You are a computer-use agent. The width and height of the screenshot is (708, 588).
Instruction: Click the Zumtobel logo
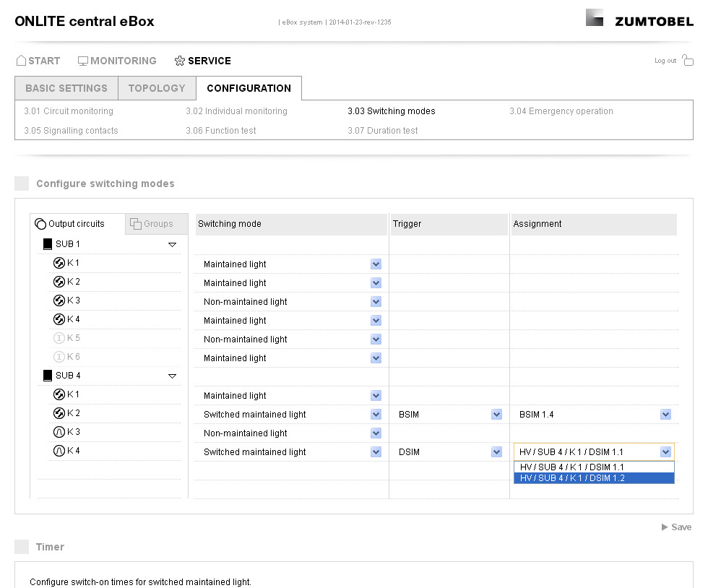(x=639, y=18)
